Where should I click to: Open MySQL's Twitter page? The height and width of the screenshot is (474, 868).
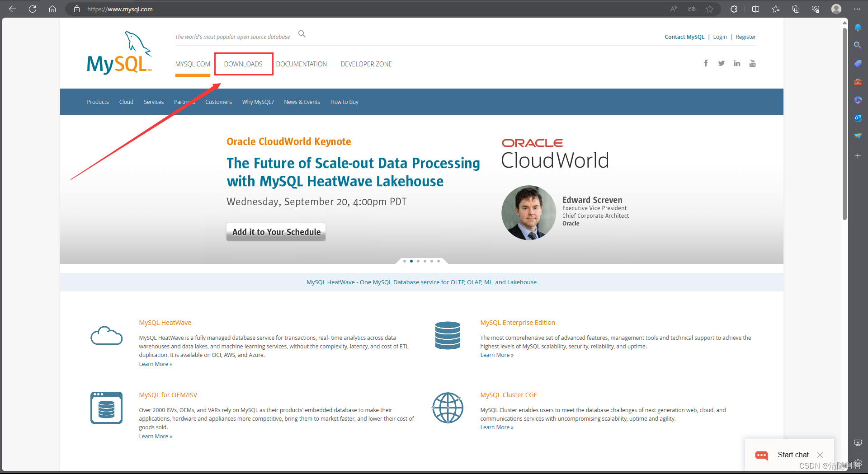(x=722, y=63)
